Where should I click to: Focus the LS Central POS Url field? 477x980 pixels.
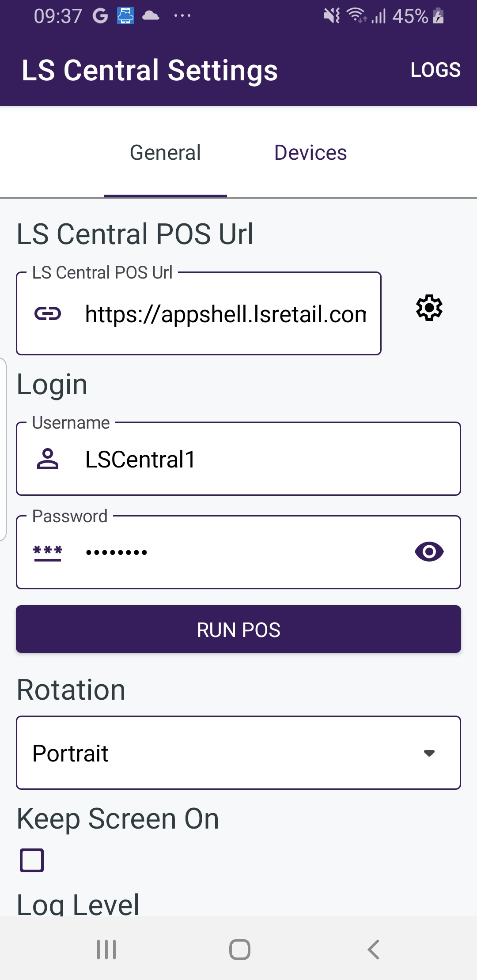(225, 314)
